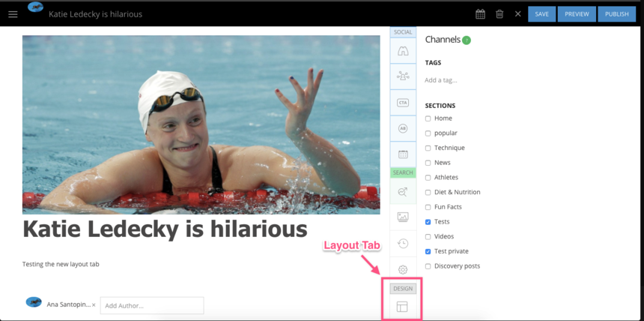This screenshot has width=644, height=321.
Task: Click the calendar schedule icon in top bar
Action: (x=481, y=14)
